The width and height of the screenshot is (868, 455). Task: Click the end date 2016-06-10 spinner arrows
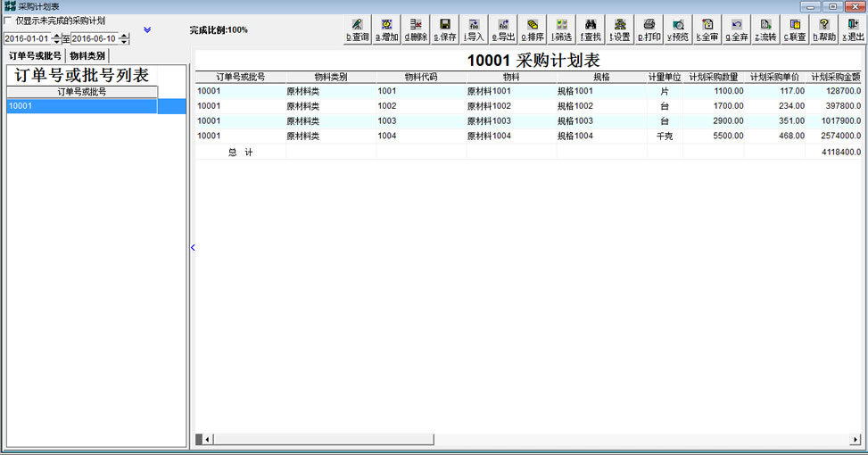pos(124,38)
